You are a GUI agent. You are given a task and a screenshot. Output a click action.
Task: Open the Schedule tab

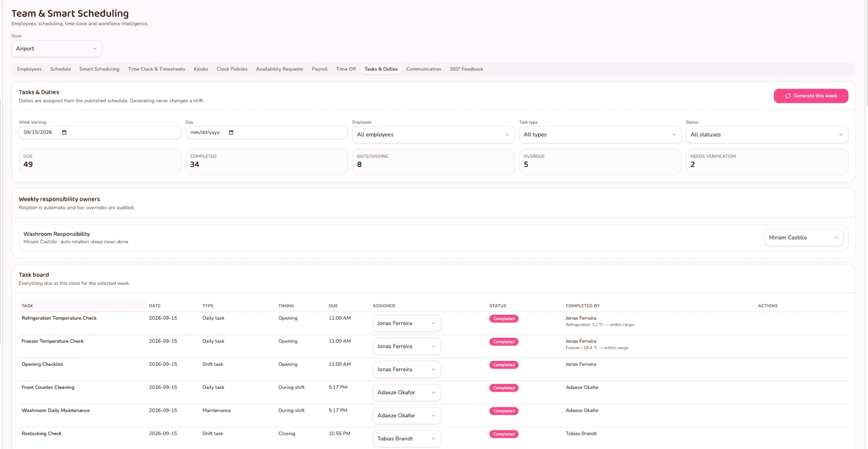61,69
